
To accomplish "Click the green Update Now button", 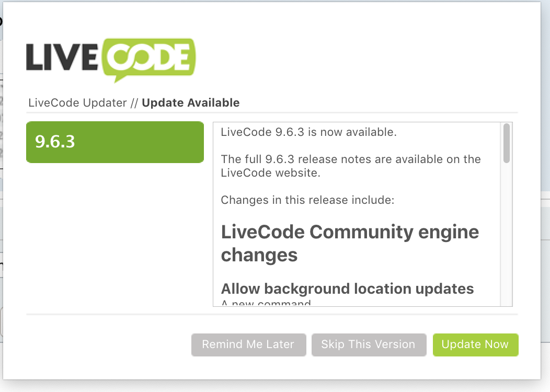I will (x=475, y=345).
